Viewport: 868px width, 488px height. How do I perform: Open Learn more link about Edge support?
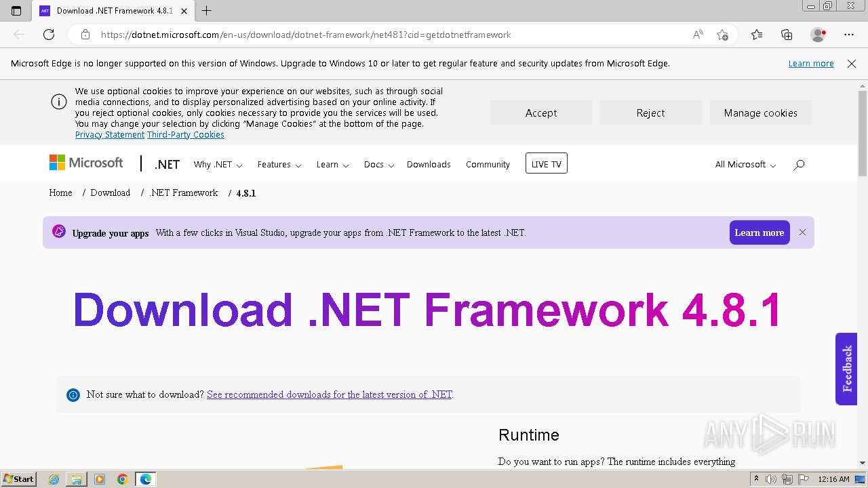pyautogui.click(x=811, y=64)
